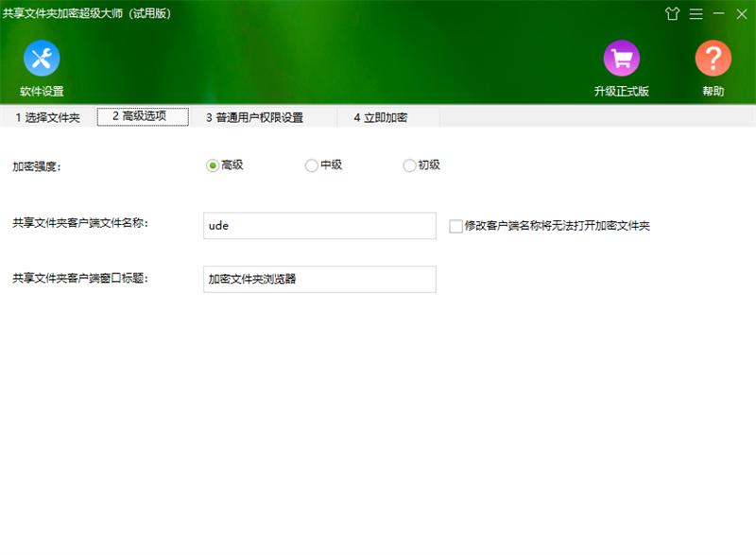The height and width of the screenshot is (555, 756).
Task: Select the 高级 encryption strength option
Action: (x=213, y=165)
